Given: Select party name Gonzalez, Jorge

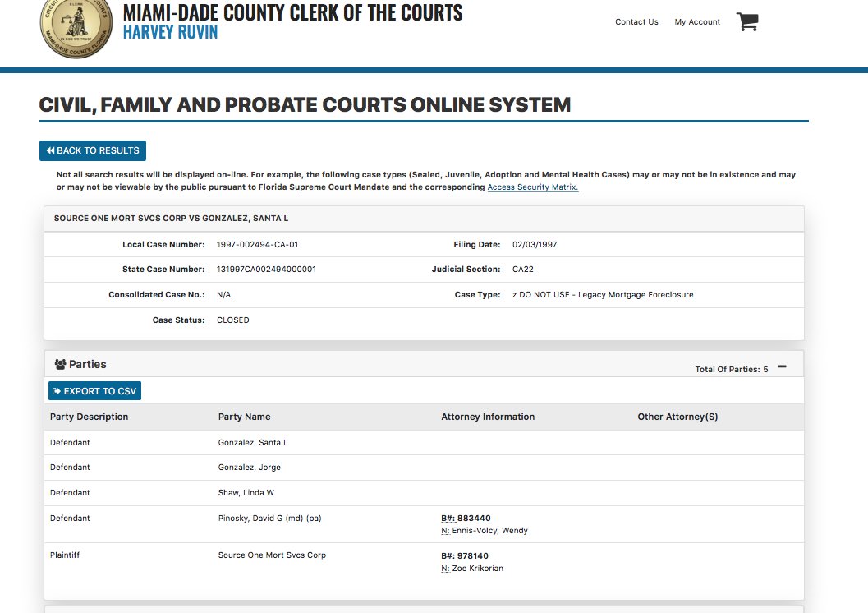Looking at the screenshot, I should 249,468.
